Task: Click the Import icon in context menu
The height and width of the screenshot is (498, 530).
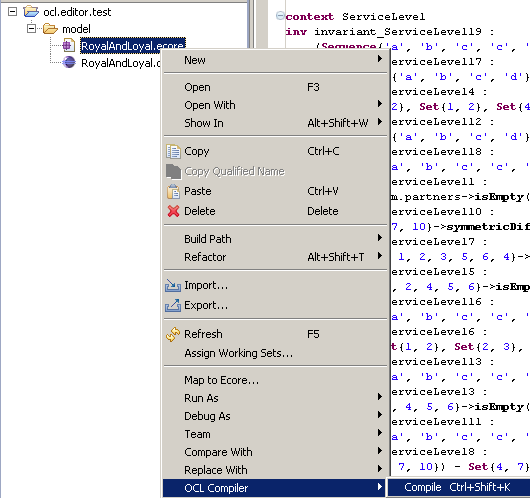Action: (173, 286)
